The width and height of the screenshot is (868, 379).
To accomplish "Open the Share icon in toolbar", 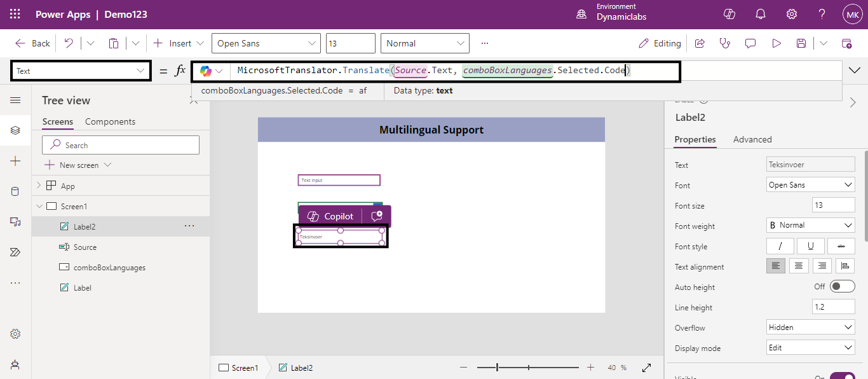I will (700, 43).
